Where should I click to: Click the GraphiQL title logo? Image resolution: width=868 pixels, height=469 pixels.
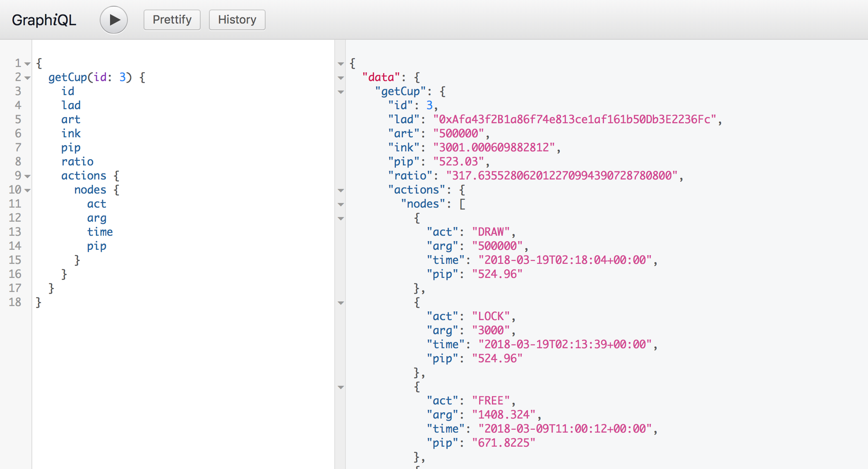click(44, 20)
